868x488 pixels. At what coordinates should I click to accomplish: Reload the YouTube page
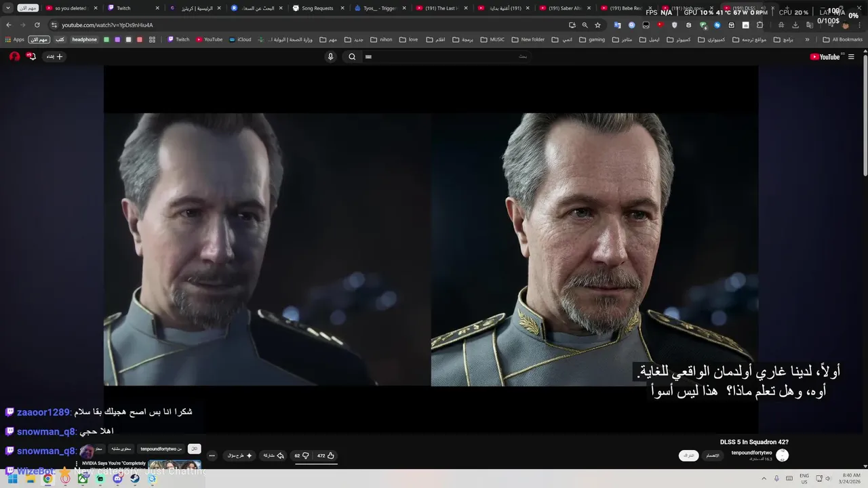pyautogui.click(x=36, y=25)
